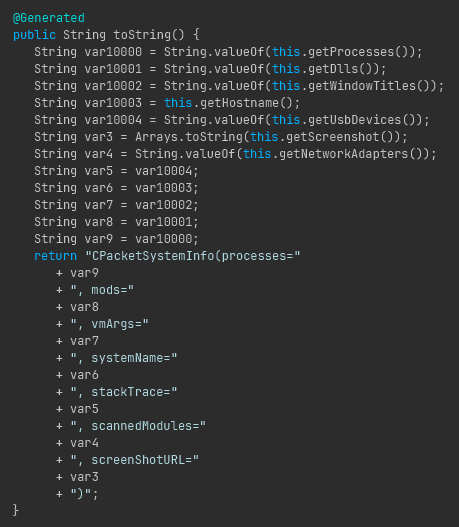The height and width of the screenshot is (527, 459).
Task: Click the ", stackTrace=" string literal
Action: (x=124, y=392)
